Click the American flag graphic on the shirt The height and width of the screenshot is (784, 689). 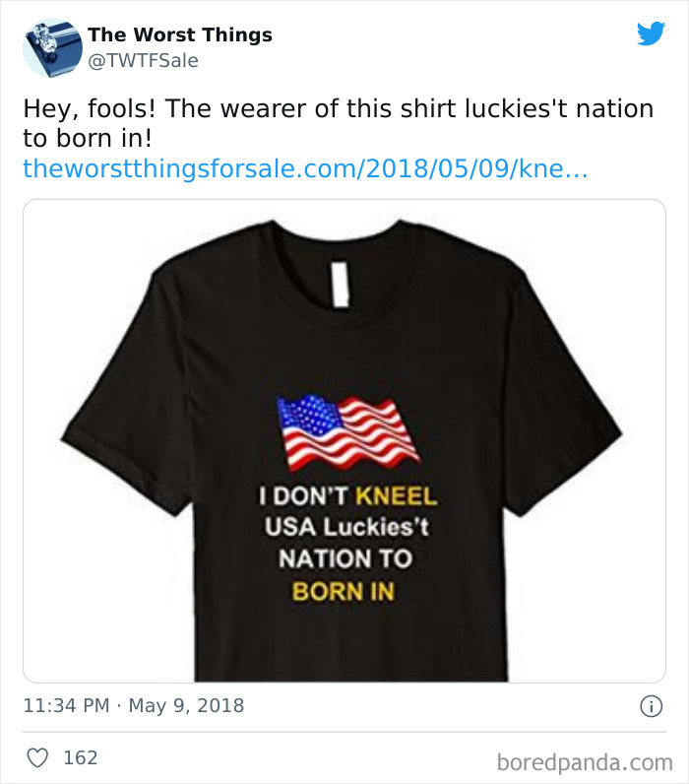point(347,431)
